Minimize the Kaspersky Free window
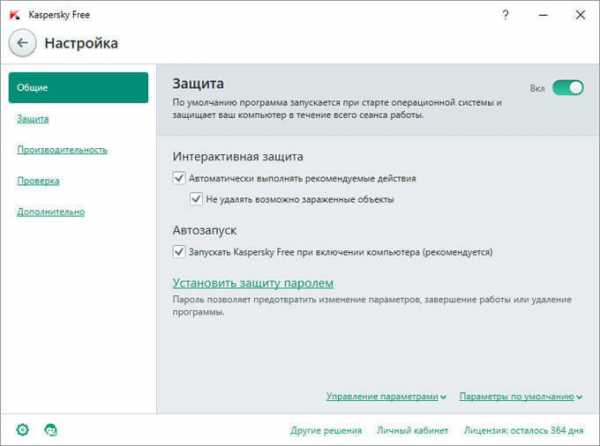The image size is (600, 446). 543,15
